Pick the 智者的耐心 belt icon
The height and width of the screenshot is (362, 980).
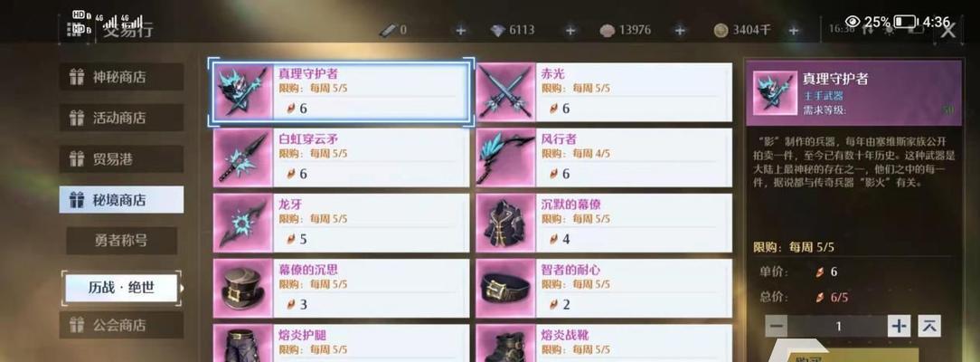506,288
